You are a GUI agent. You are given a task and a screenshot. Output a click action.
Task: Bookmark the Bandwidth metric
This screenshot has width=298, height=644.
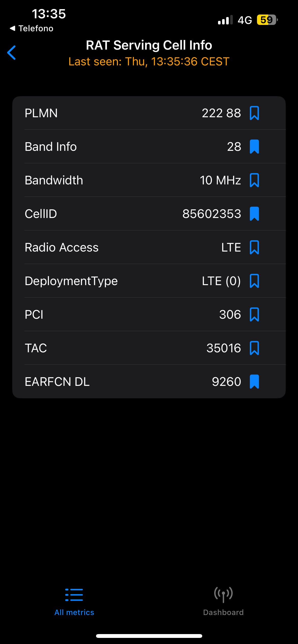coord(254,180)
